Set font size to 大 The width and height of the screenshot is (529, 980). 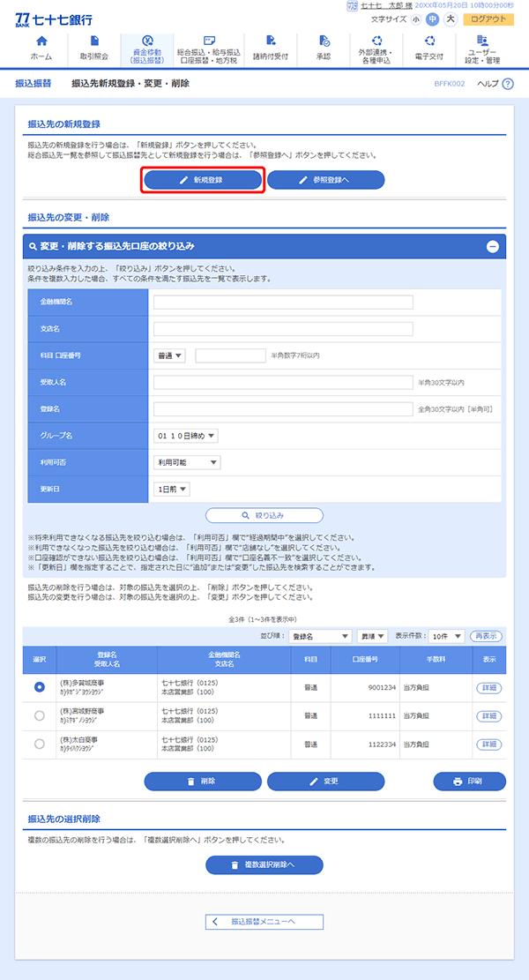point(451,19)
